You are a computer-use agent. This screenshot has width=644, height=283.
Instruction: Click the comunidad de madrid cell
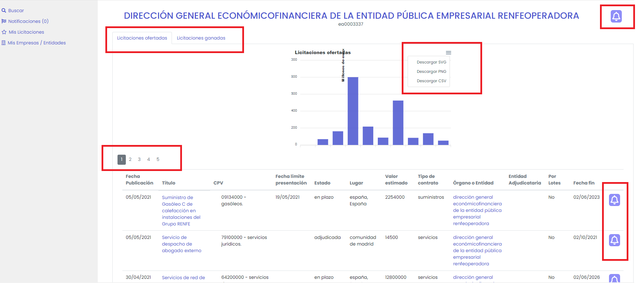(x=363, y=241)
